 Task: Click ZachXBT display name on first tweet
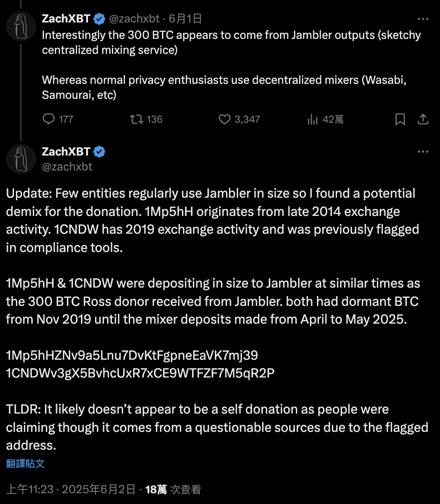[66, 19]
